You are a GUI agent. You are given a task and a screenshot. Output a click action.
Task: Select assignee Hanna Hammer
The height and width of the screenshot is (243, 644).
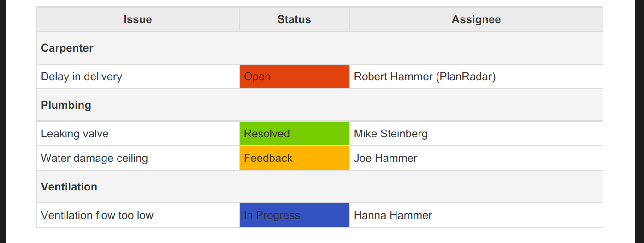click(x=393, y=215)
